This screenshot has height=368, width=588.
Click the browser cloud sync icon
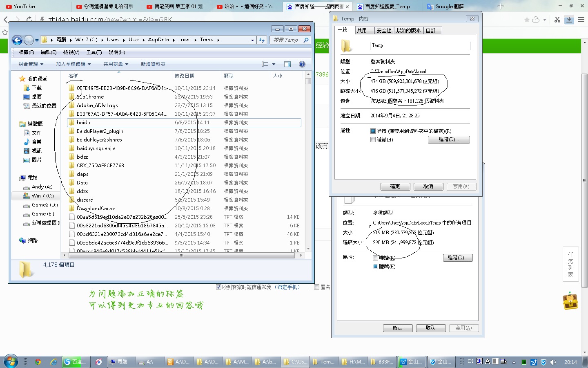(x=536, y=20)
